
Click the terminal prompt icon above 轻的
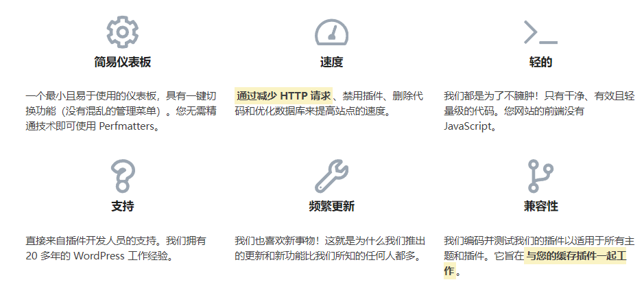540,32
